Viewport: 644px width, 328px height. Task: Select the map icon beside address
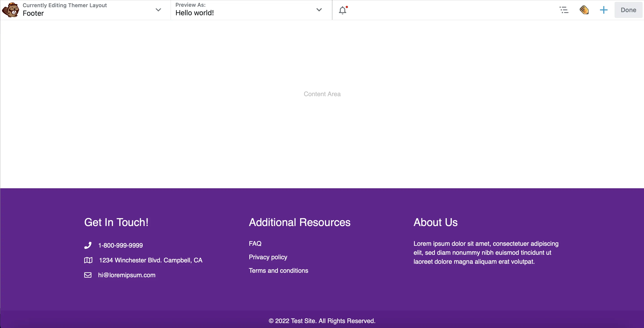tap(88, 260)
